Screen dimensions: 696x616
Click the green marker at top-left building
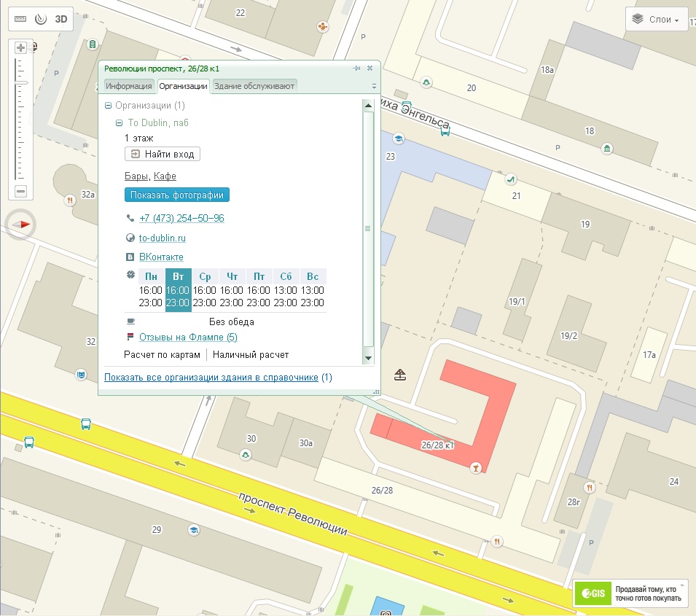coord(93,44)
